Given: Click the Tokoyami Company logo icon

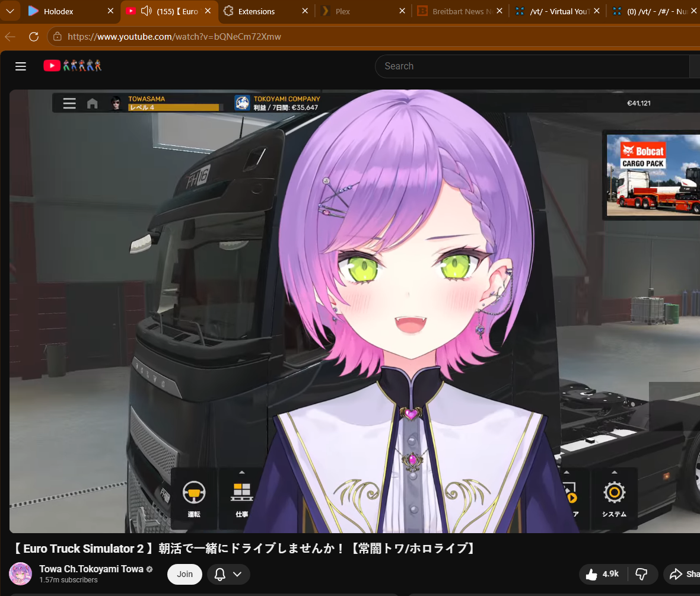Looking at the screenshot, I should pyautogui.click(x=243, y=103).
